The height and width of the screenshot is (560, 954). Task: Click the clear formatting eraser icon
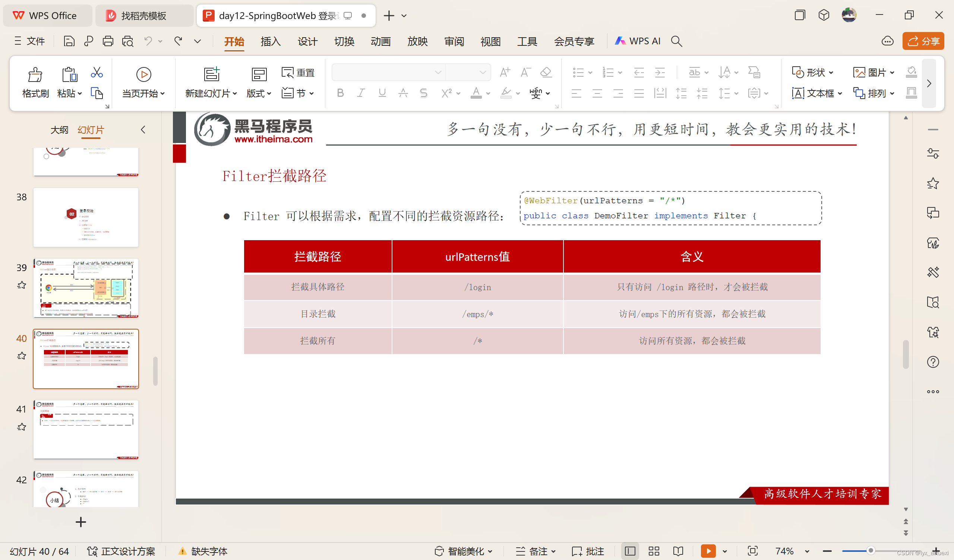[546, 72]
